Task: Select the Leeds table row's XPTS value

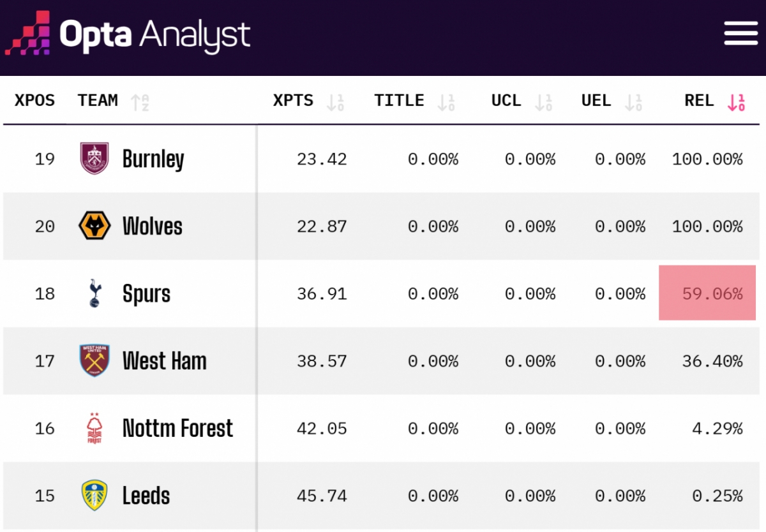Action: tap(322, 496)
